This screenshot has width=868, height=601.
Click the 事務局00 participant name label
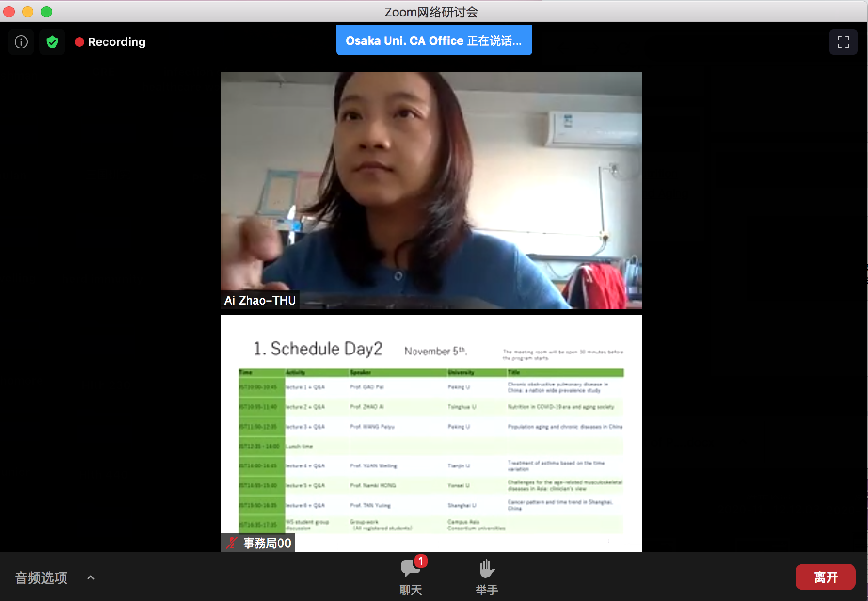[x=267, y=543]
